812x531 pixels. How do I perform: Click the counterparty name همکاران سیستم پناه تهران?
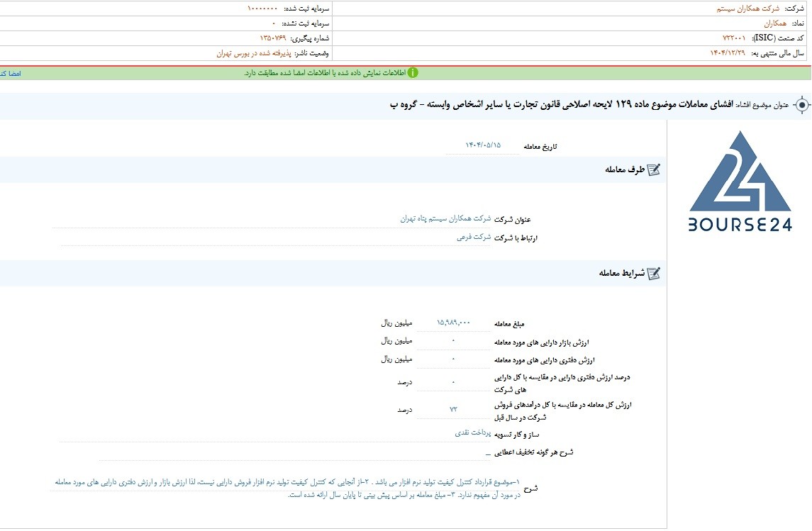pos(445,219)
